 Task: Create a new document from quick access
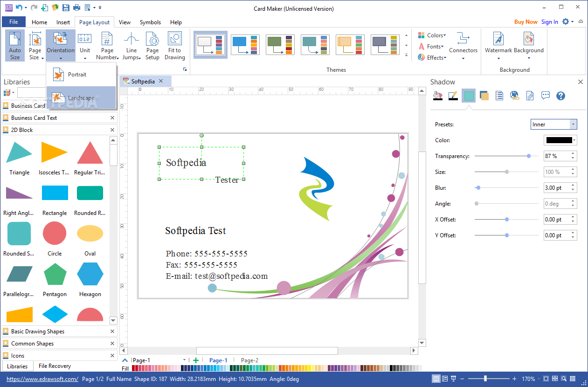[44, 7]
